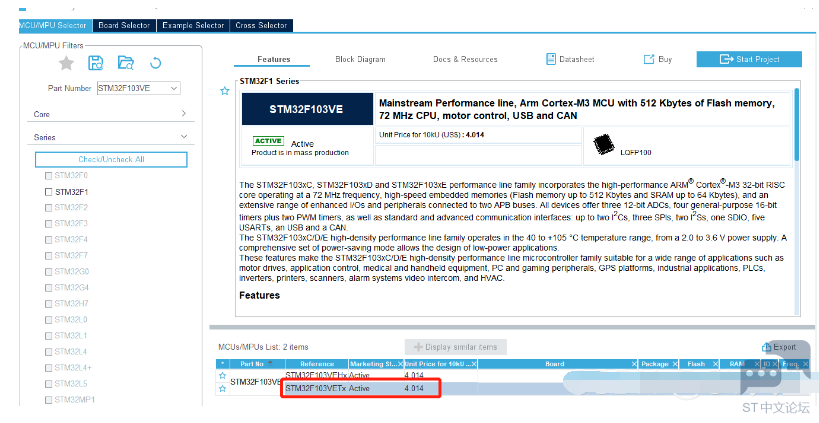Viewport: 819px width, 423px height.
Task: Show favorite MCUs with the star filter icon
Action: [66, 63]
